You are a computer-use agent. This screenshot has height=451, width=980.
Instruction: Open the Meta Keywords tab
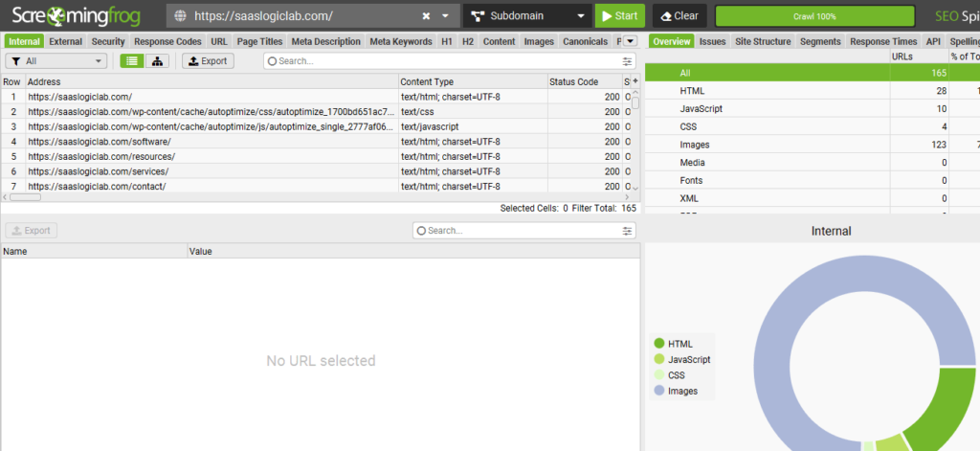coord(401,41)
